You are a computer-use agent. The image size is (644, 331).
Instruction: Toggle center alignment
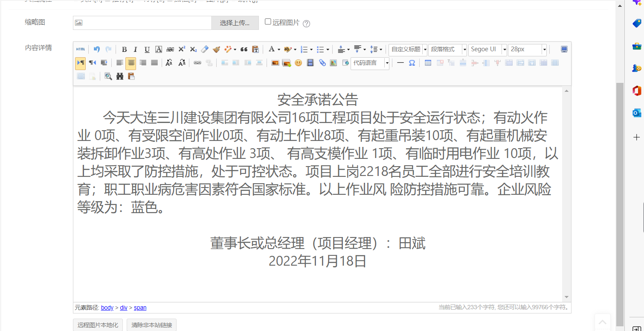tap(131, 63)
